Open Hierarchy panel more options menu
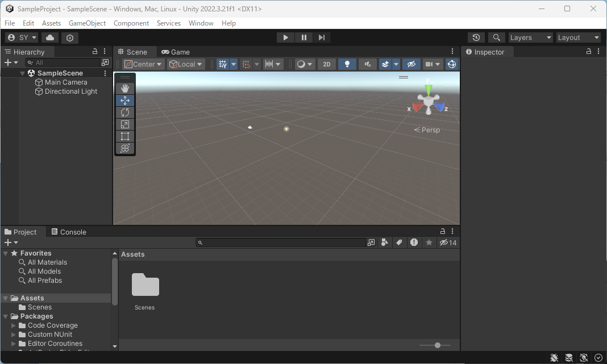This screenshot has width=607, height=364. [x=105, y=52]
